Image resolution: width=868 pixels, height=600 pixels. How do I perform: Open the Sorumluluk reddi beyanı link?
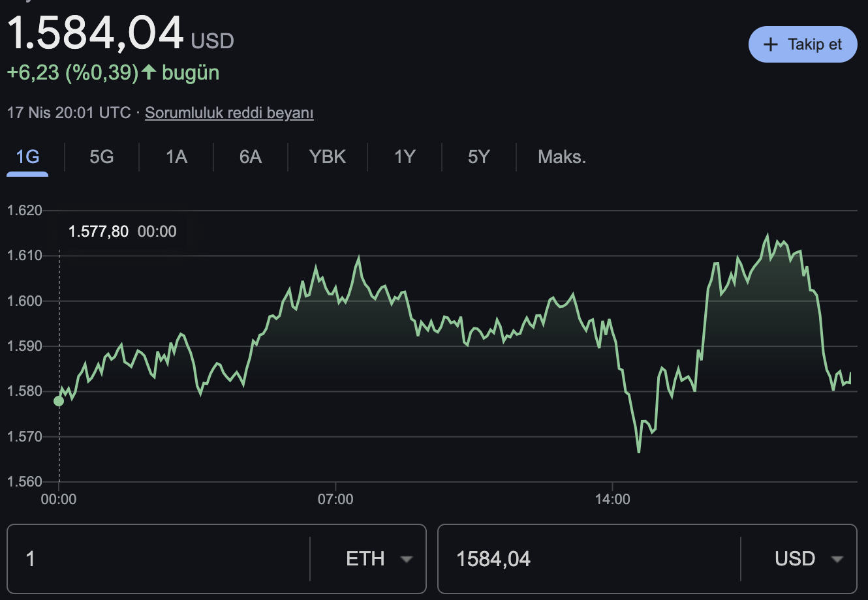[229, 113]
